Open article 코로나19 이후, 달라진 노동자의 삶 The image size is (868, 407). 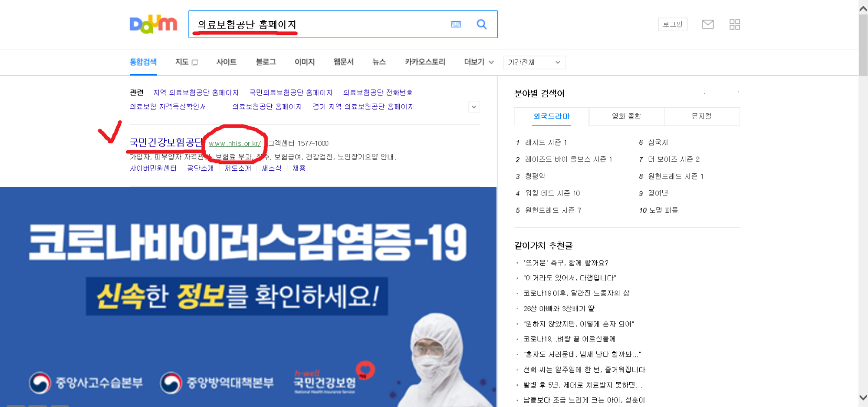click(576, 293)
